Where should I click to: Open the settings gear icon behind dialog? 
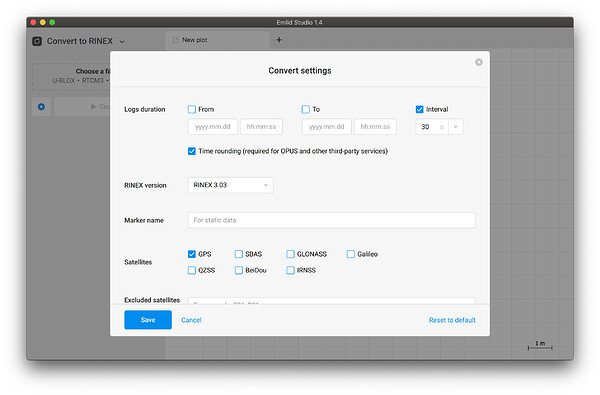(x=41, y=107)
